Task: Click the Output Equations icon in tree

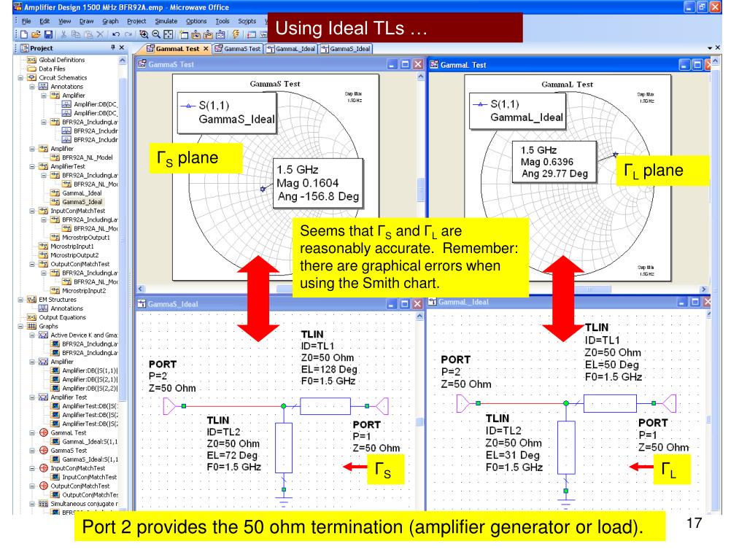Action: [32, 317]
